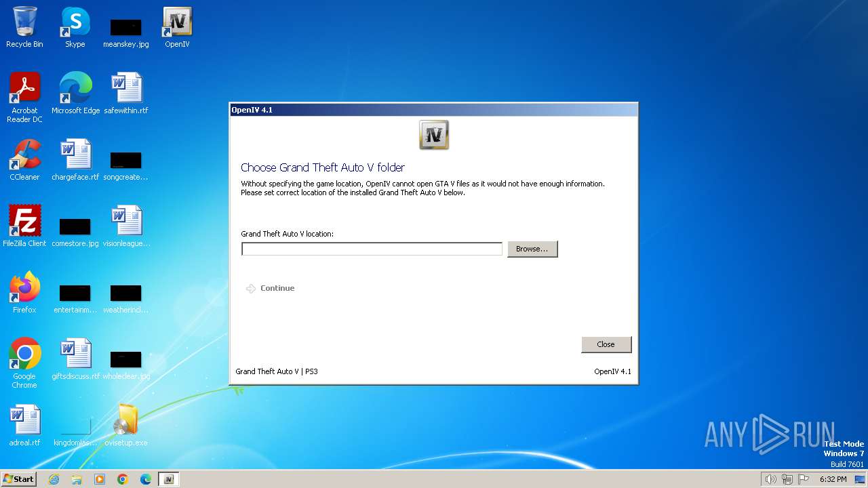868x488 pixels.
Task: Select the Acrobat Reader DC shortcut
Action: (x=24, y=98)
